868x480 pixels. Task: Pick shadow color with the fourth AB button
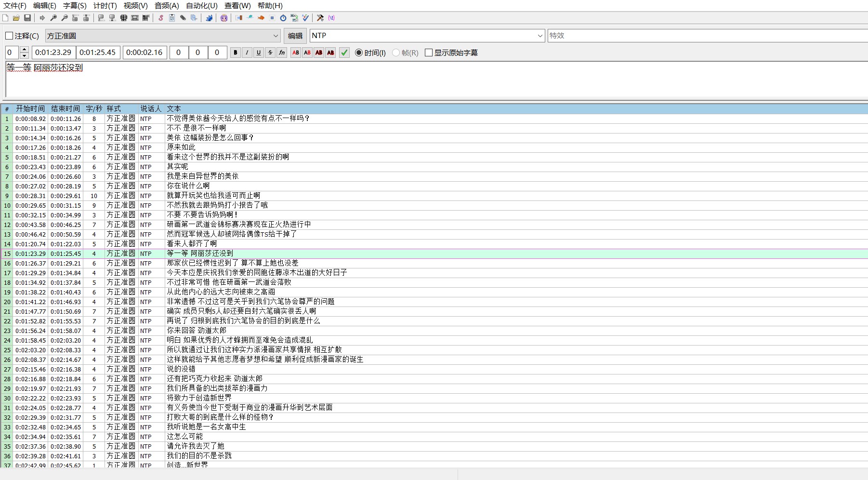tap(330, 53)
